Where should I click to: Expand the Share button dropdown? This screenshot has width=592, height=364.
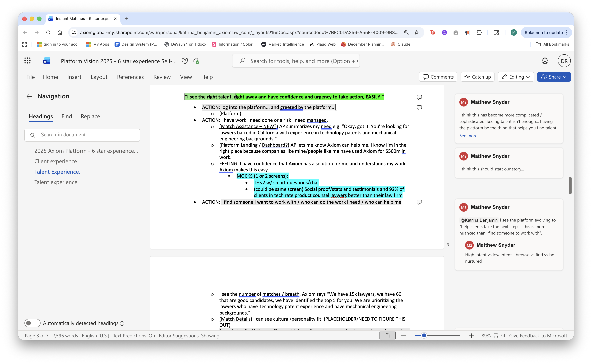pyautogui.click(x=564, y=77)
